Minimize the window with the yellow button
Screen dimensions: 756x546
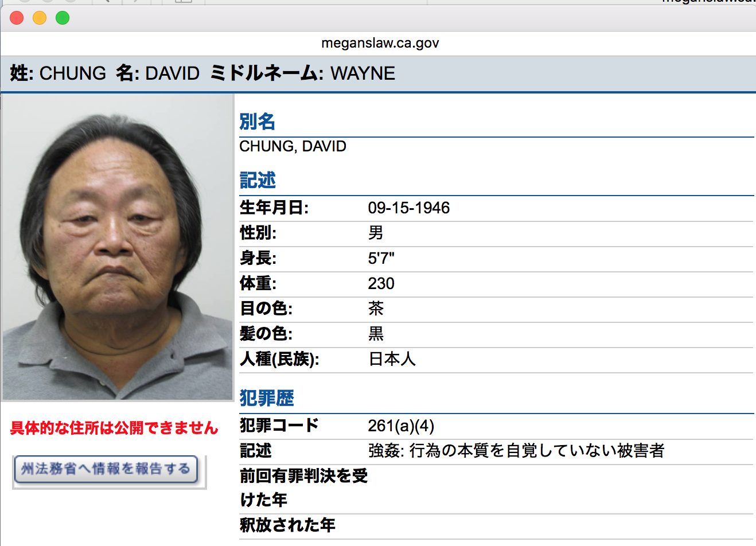tap(40, 18)
